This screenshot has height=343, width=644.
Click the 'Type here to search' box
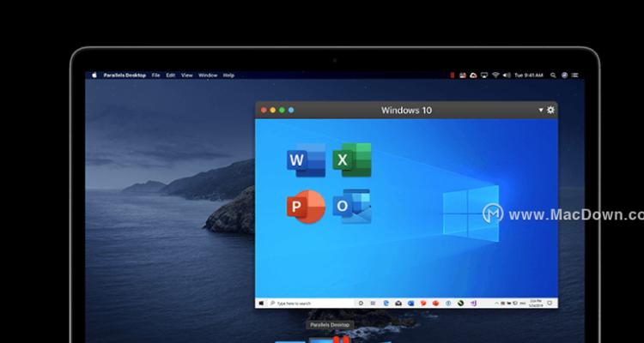tap(310, 304)
